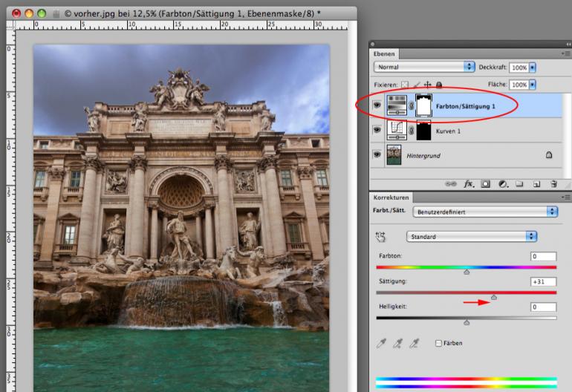Select the Hintergrund layer thumbnail
The image size is (572, 392).
(394, 155)
